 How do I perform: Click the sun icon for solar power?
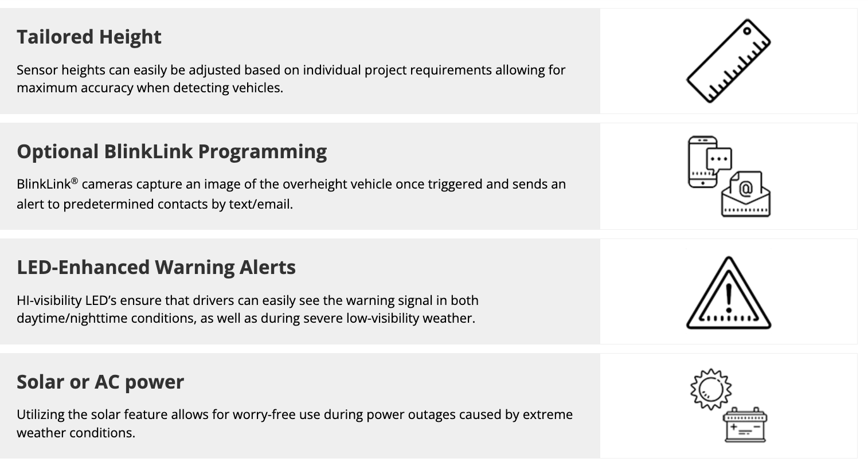(711, 389)
